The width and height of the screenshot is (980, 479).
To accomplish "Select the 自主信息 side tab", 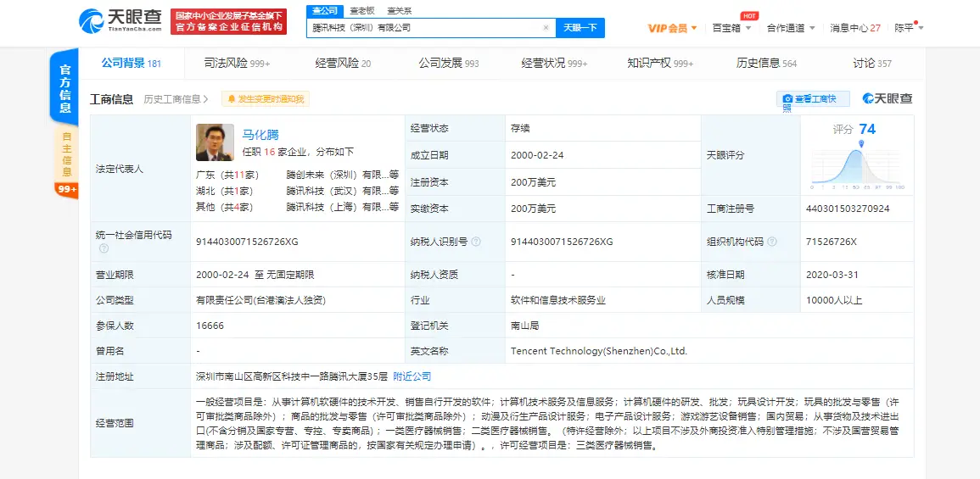I will coord(66,154).
